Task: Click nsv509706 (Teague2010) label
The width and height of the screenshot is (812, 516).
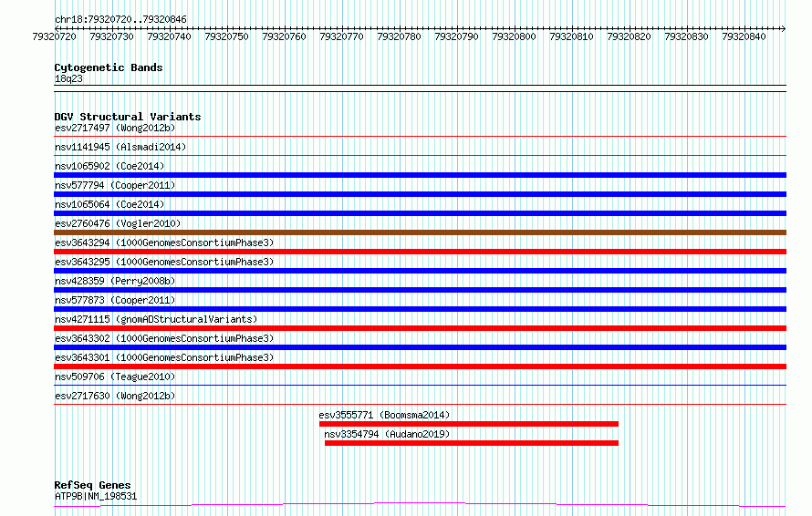Action: (115, 377)
